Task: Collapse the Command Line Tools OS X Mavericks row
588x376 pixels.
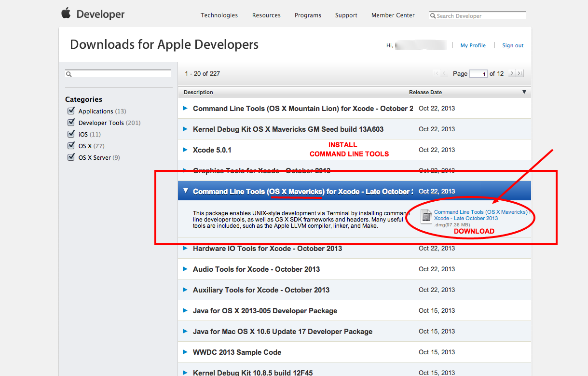Action: click(x=186, y=191)
